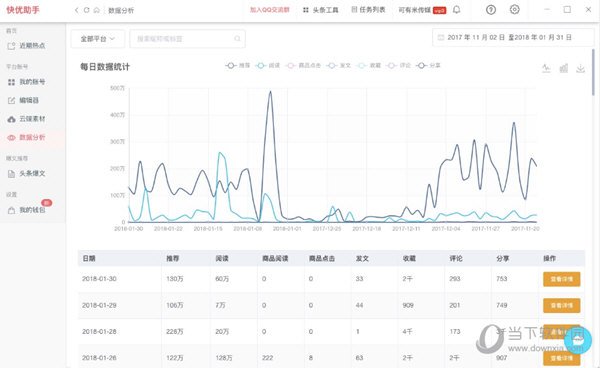Click 编辑器 sidebar pencil icon

coord(11,101)
